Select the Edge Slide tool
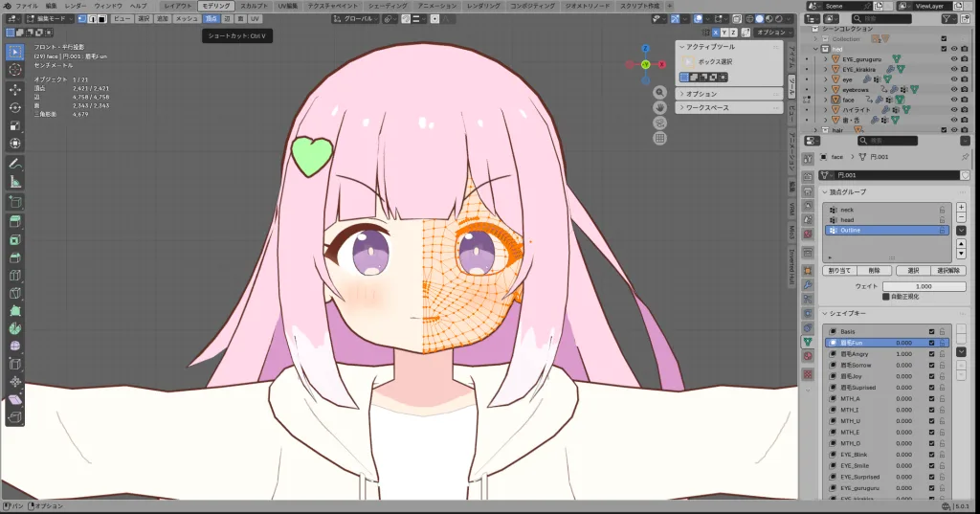 [15, 364]
